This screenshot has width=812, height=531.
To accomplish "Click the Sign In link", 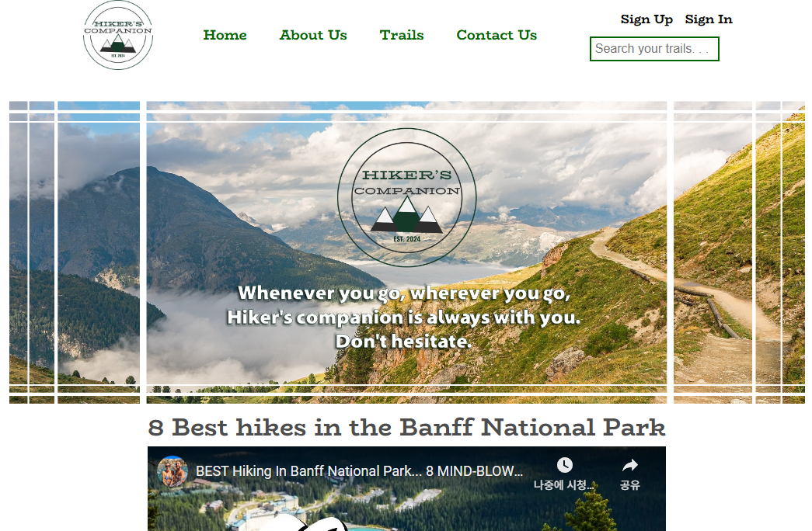I will point(709,19).
